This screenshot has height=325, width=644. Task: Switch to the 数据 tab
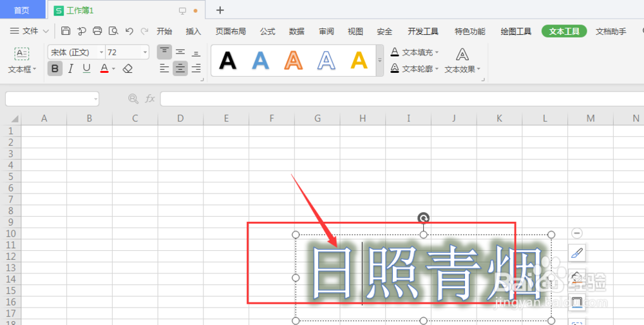[296, 31]
